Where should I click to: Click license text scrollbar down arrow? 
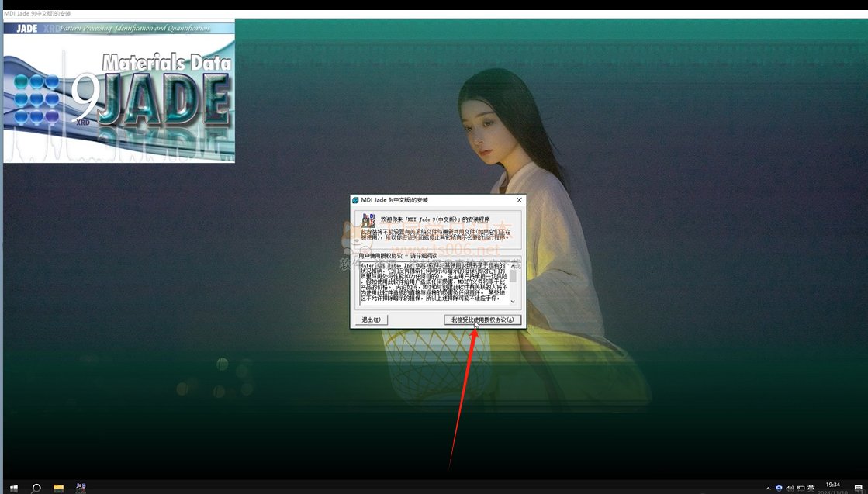pyautogui.click(x=513, y=302)
